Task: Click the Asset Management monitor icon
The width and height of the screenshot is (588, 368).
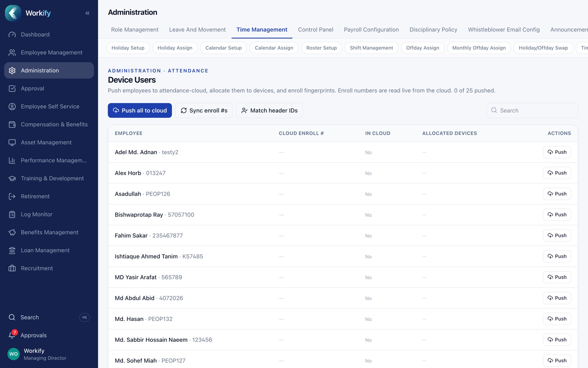Action: click(x=12, y=142)
